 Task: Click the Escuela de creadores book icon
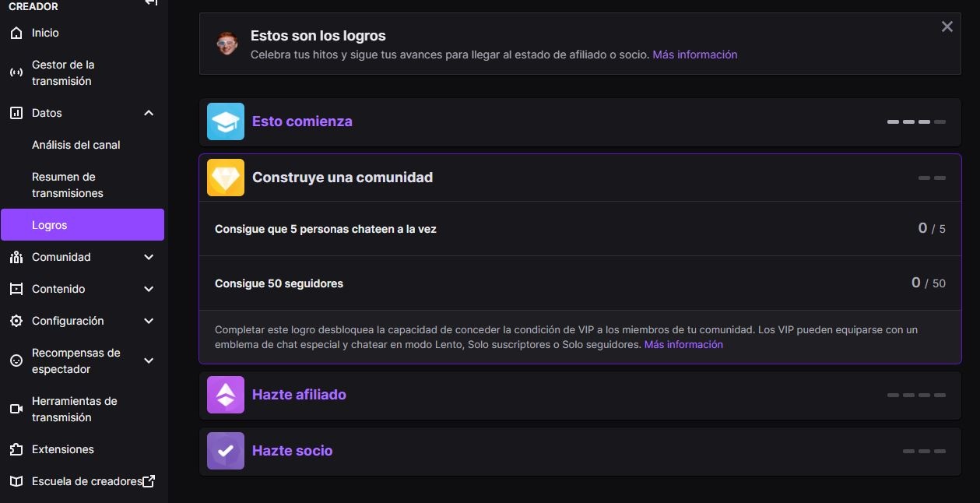click(16, 481)
